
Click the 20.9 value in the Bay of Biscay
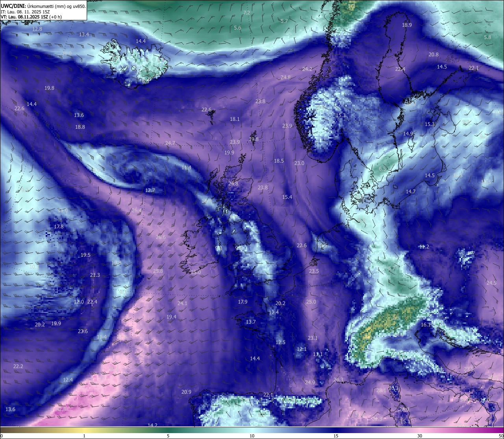click(186, 392)
